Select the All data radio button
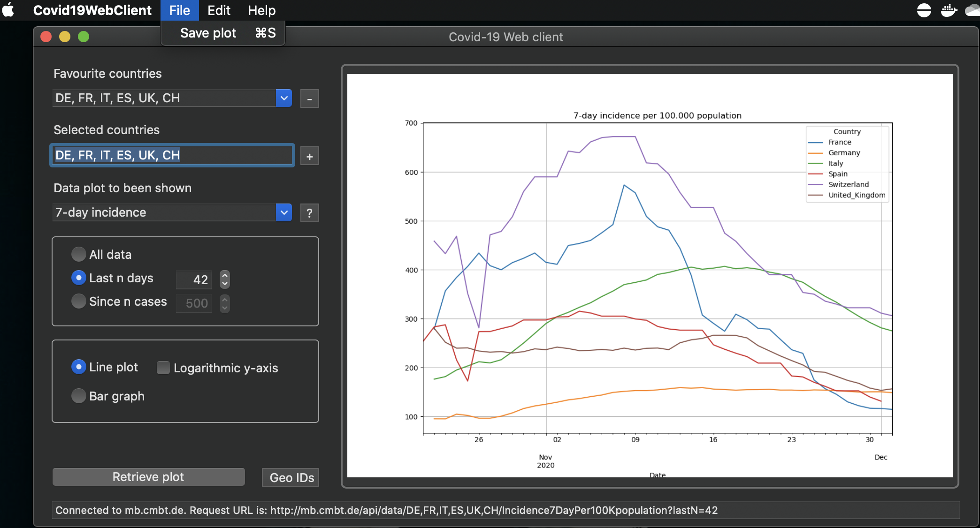Screen dimensions: 980x528 (78, 254)
